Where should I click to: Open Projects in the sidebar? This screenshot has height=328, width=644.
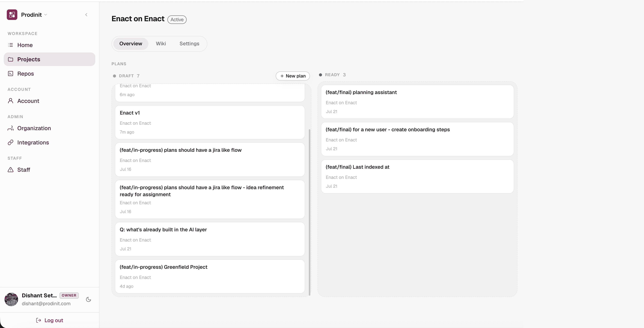(50, 59)
